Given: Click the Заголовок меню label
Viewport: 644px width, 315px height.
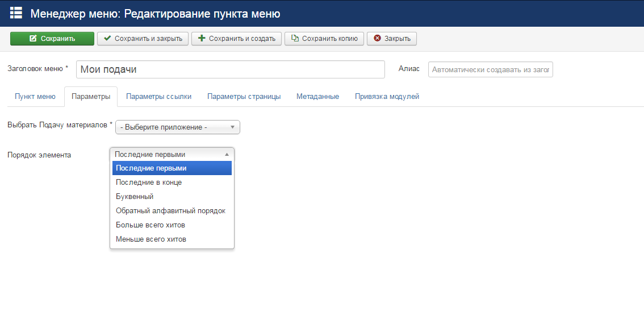Looking at the screenshot, I should (38, 68).
